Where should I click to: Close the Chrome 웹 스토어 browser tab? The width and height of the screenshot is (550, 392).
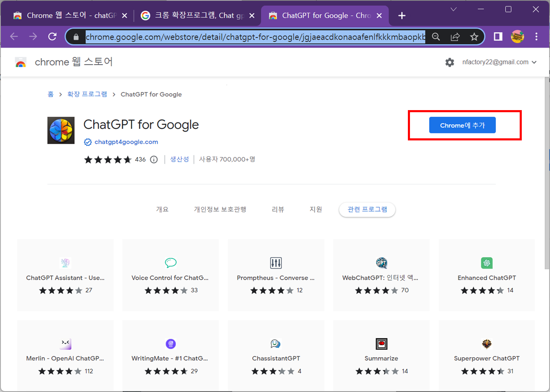[x=124, y=16]
